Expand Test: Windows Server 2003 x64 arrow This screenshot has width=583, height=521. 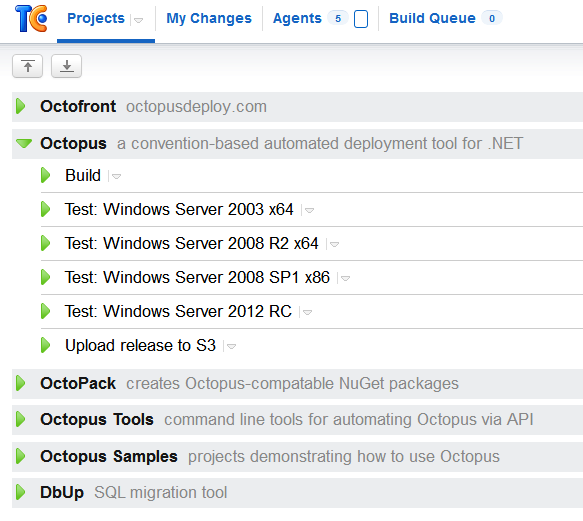coord(45,209)
